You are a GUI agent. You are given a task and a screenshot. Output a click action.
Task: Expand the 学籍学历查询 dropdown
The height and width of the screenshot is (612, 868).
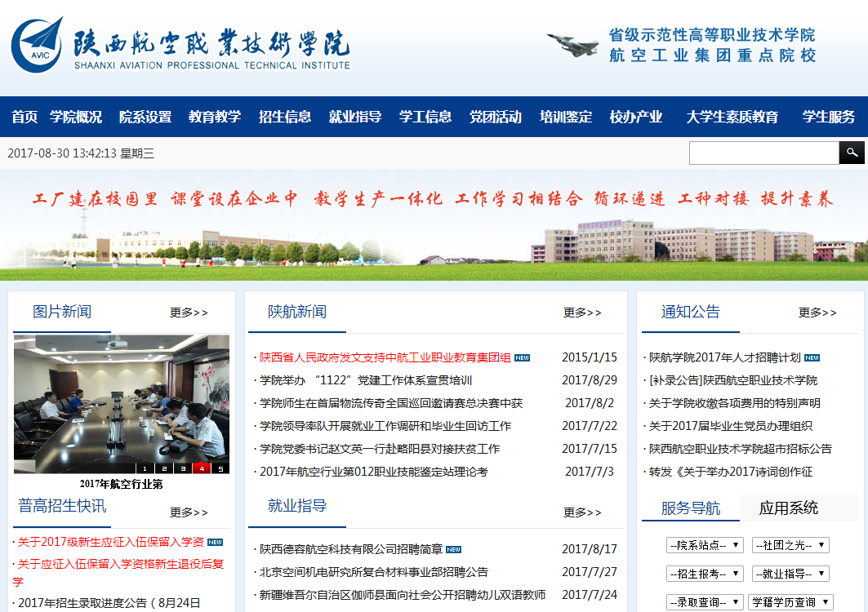pyautogui.click(x=790, y=602)
